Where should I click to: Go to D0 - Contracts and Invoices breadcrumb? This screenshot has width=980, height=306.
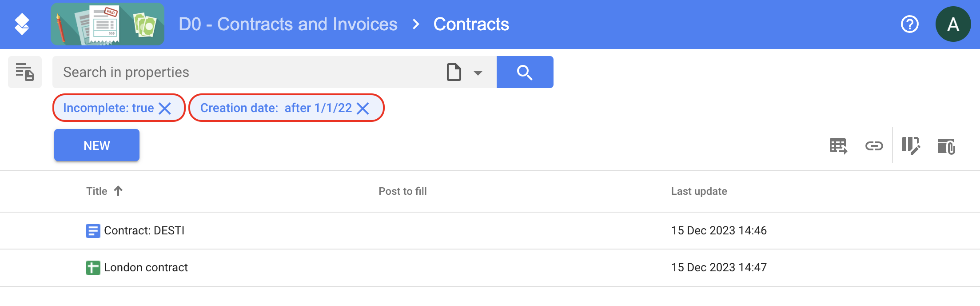[x=288, y=24]
